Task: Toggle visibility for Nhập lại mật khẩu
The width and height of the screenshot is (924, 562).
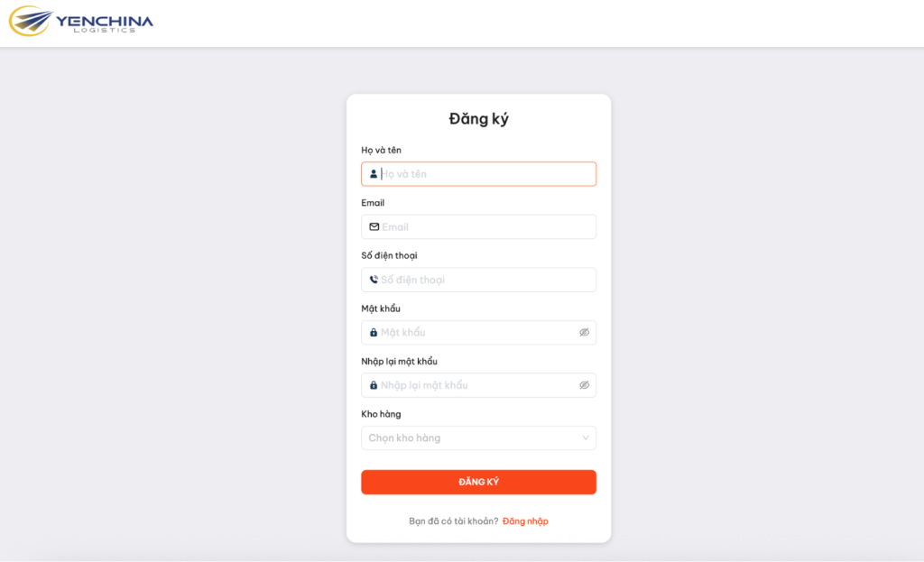Action: pyautogui.click(x=584, y=385)
